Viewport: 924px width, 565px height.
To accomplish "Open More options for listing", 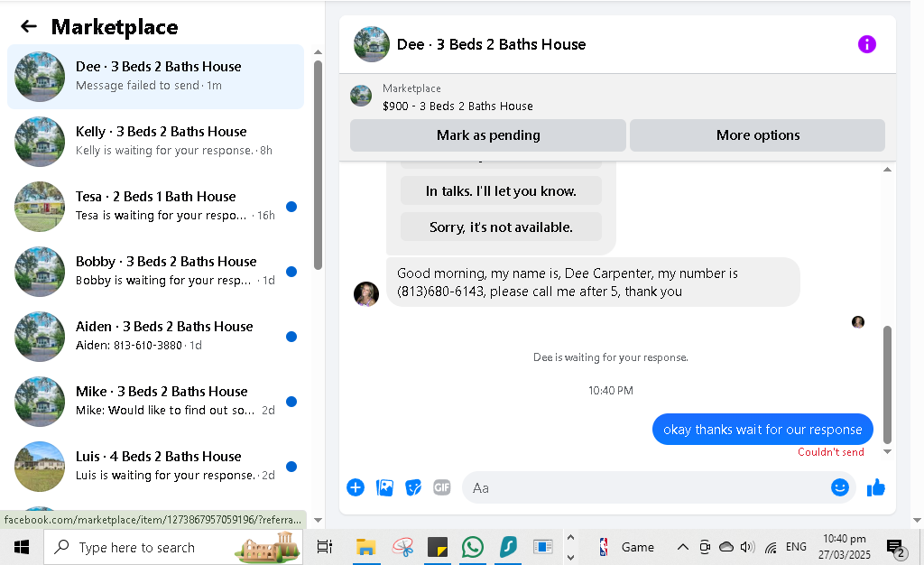I will pyautogui.click(x=758, y=134).
